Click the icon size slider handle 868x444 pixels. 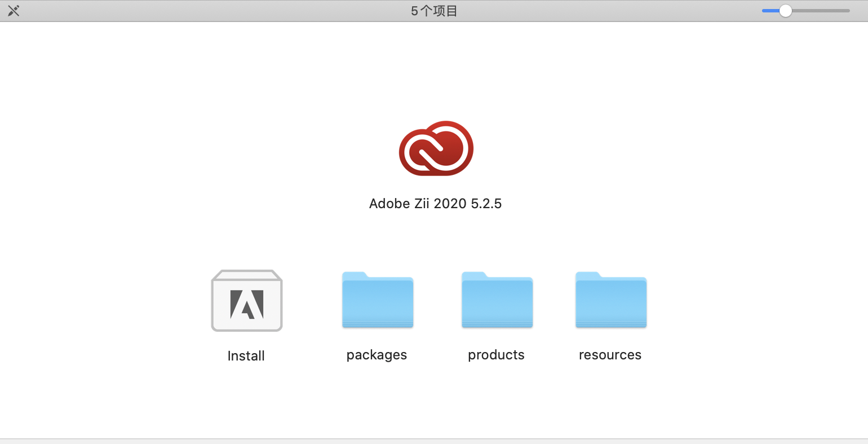point(785,11)
